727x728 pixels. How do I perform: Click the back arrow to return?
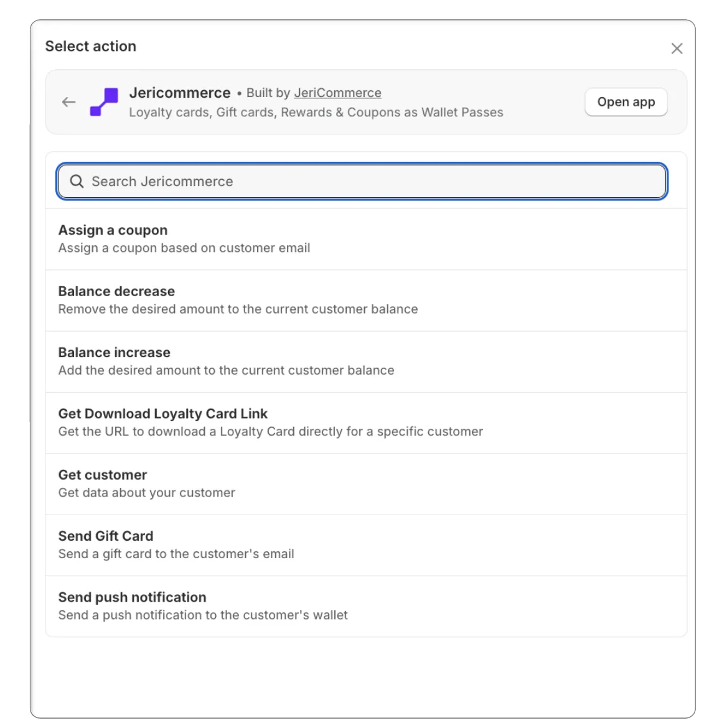(x=68, y=101)
